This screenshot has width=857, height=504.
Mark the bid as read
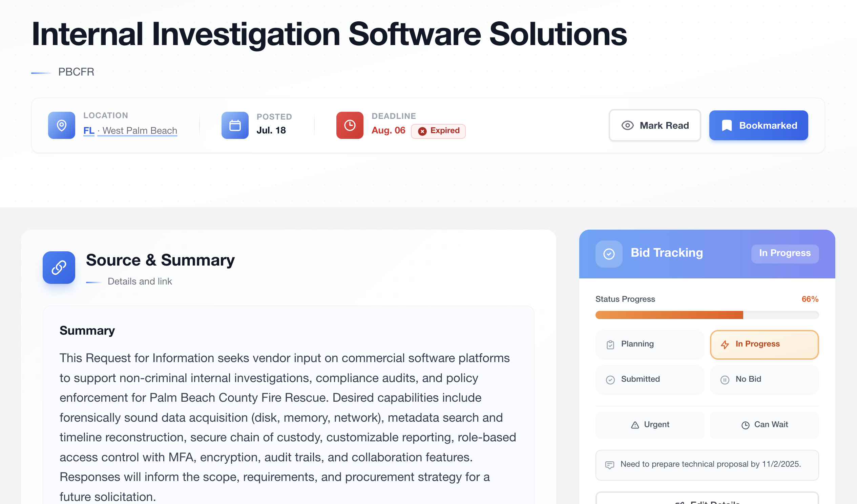(x=655, y=125)
